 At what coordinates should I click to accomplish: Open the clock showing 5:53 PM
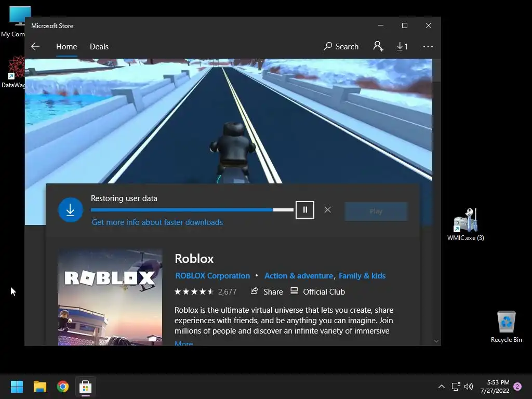pyautogui.click(x=495, y=387)
